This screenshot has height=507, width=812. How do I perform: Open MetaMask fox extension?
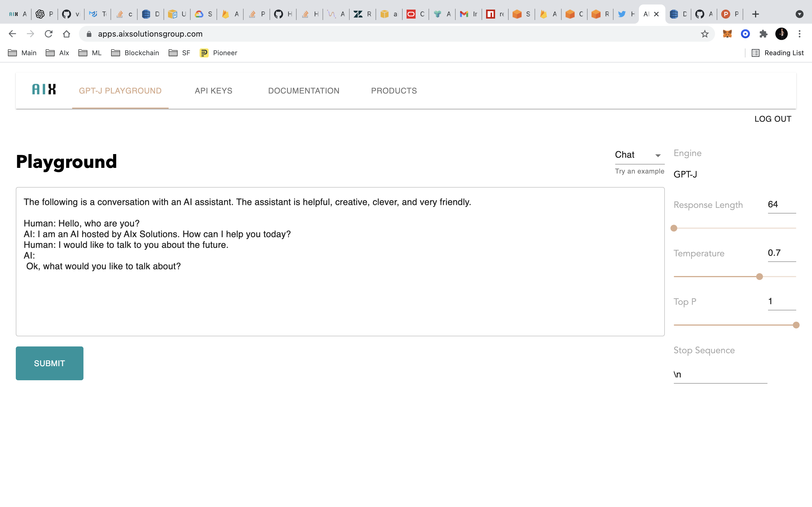(727, 34)
